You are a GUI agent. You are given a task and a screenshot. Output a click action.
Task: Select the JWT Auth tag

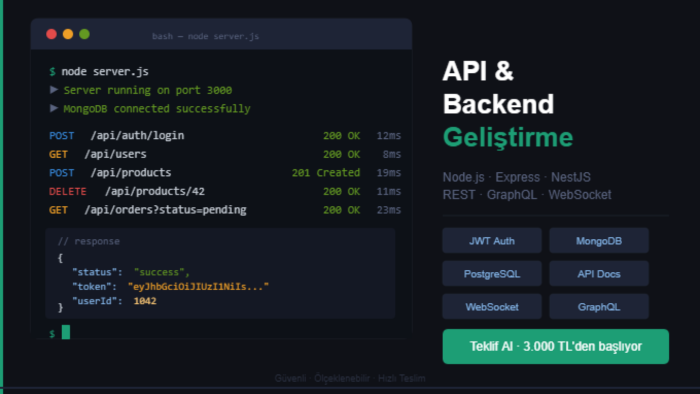coord(492,241)
